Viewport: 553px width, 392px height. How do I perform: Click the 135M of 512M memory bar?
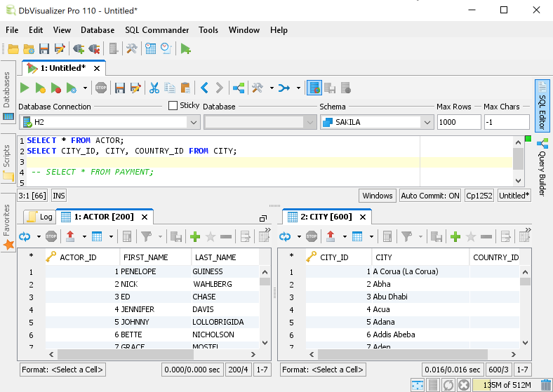coord(507,385)
